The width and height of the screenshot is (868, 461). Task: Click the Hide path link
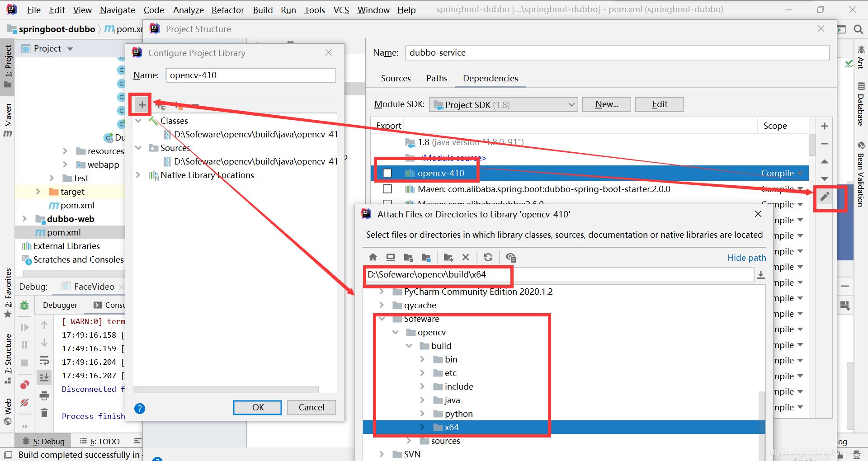pyautogui.click(x=746, y=258)
